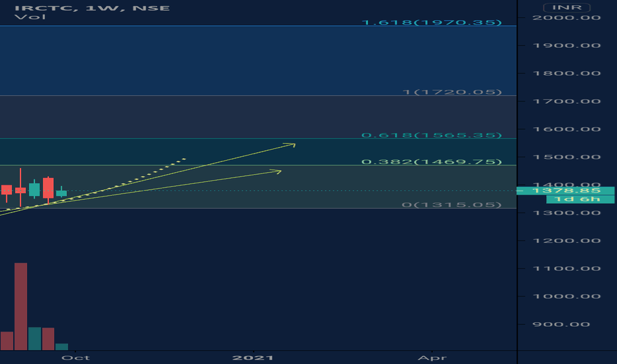The width and height of the screenshot is (617, 364).
Task: Click the 1000.00 price axis label
Action: tap(566, 296)
